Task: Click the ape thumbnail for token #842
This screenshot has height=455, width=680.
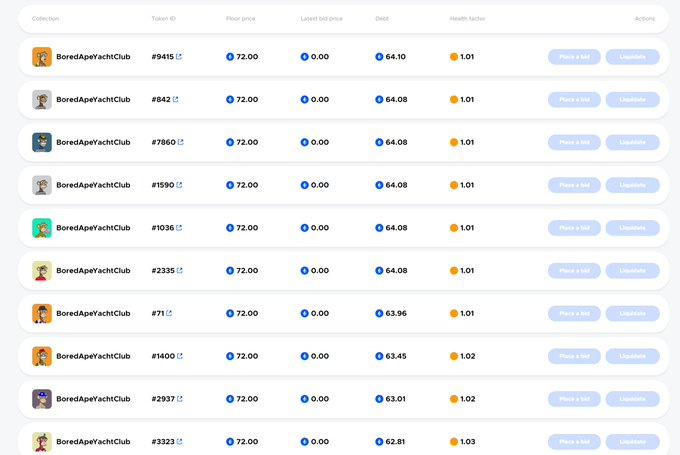Action: (42, 99)
